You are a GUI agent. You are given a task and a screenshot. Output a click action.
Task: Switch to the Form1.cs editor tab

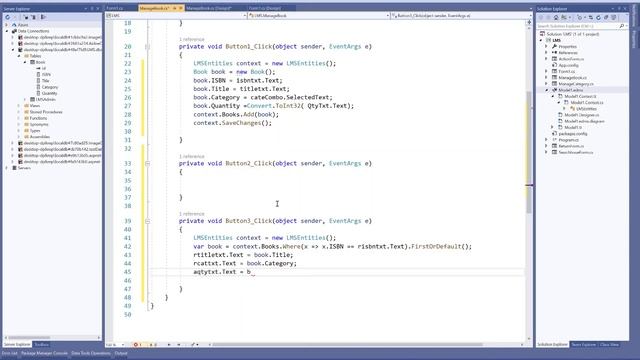click(115, 8)
